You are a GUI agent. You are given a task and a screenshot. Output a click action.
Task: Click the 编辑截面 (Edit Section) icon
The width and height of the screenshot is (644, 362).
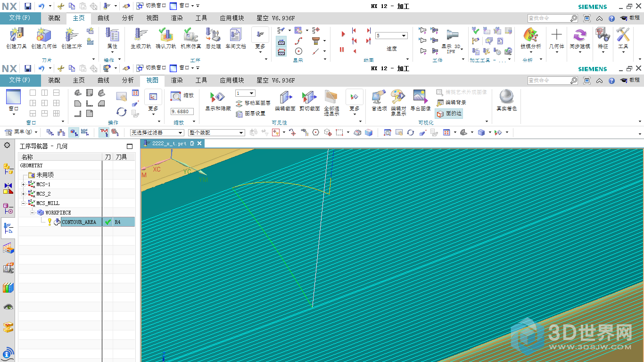(285, 97)
